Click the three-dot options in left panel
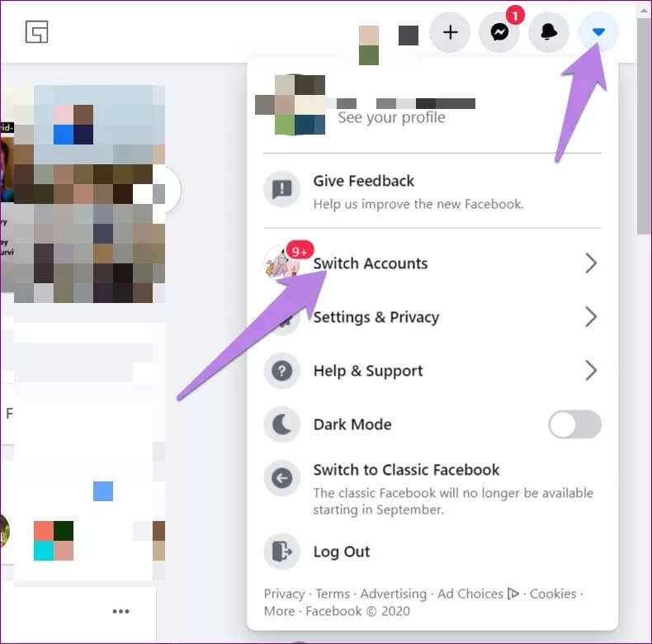The height and width of the screenshot is (644, 652). (121, 611)
